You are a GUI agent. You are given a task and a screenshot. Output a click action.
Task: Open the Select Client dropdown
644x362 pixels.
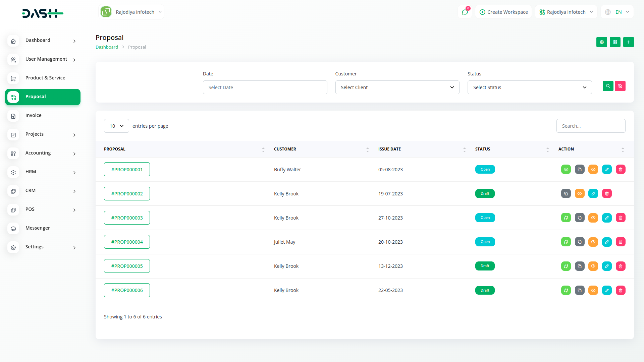tap(397, 87)
